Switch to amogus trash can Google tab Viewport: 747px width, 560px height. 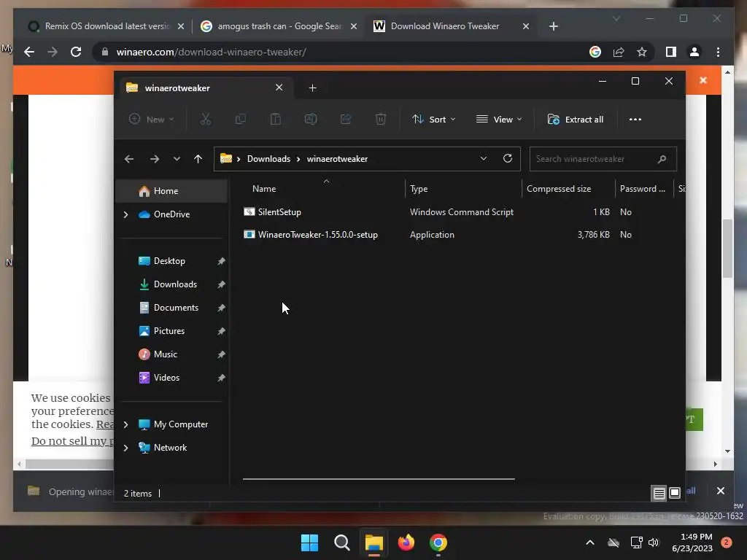tap(279, 26)
